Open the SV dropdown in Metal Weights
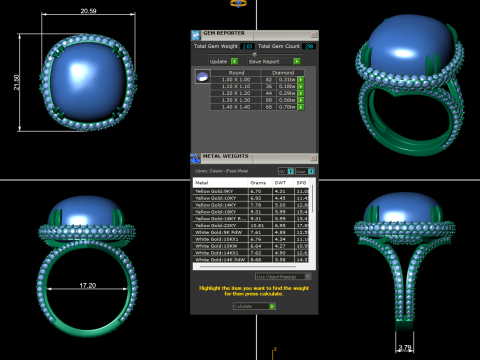This screenshot has height=360, width=480. pyautogui.click(x=286, y=171)
